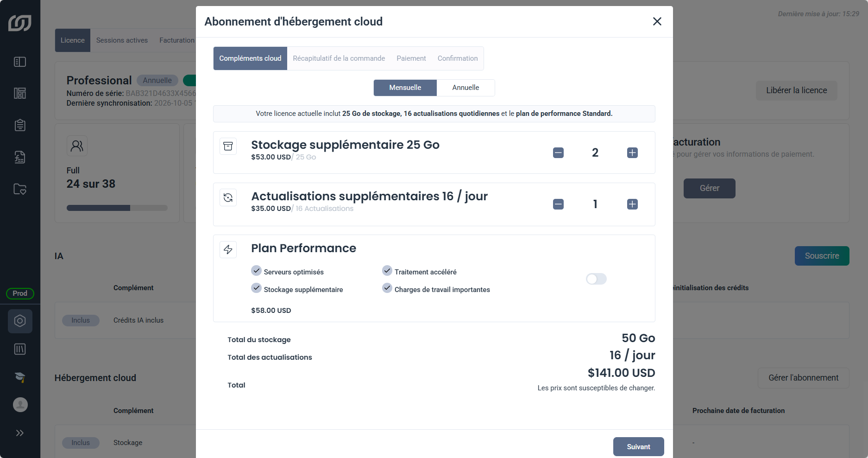
Task: Click the Inclus badge for Crédits IA
Action: point(81,320)
